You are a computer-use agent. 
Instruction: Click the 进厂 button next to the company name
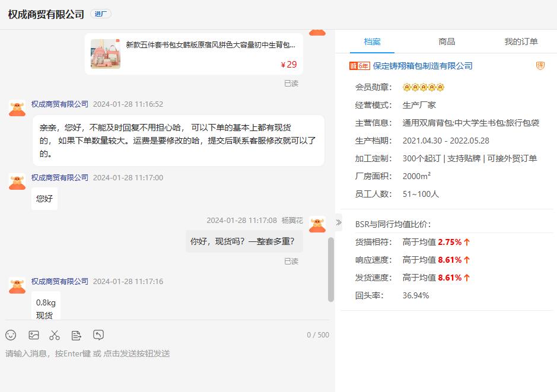(x=100, y=14)
